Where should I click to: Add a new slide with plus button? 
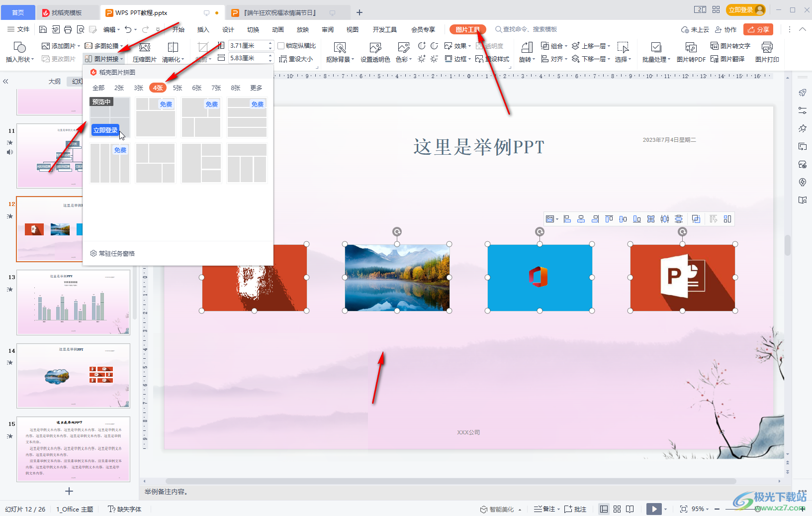click(x=69, y=491)
